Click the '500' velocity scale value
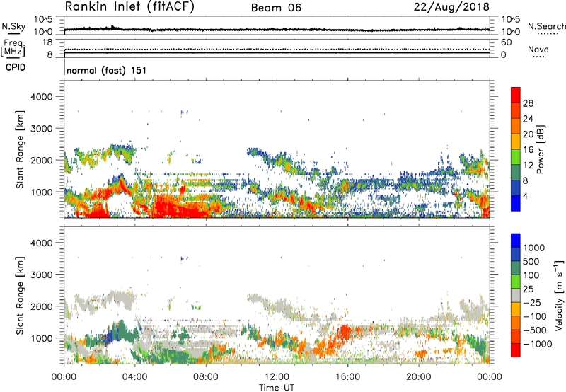The image size is (566, 392). point(531,261)
